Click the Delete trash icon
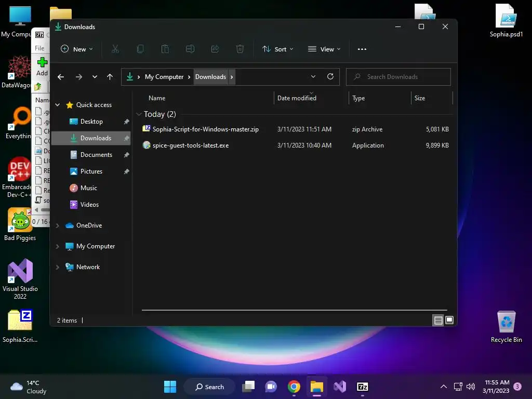The image size is (532, 399). pyautogui.click(x=240, y=49)
